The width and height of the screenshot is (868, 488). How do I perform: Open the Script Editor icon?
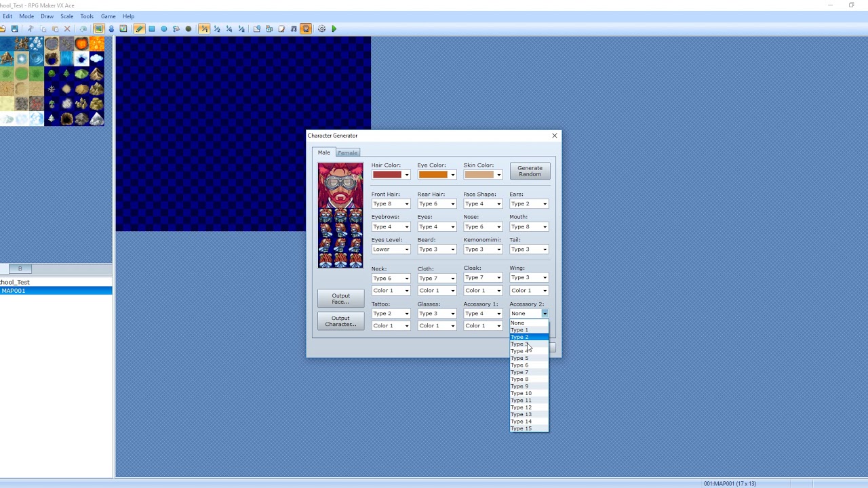coord(281,28)
